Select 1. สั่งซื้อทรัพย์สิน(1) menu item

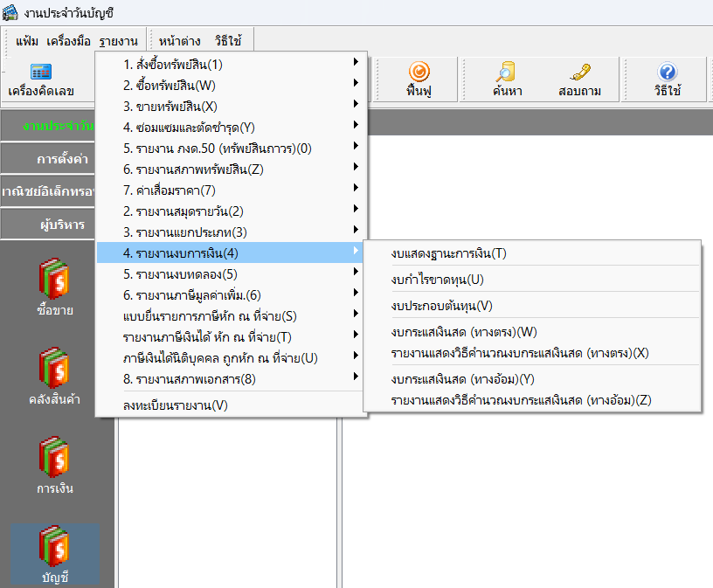pyautogui.click(x=232, y=64)
